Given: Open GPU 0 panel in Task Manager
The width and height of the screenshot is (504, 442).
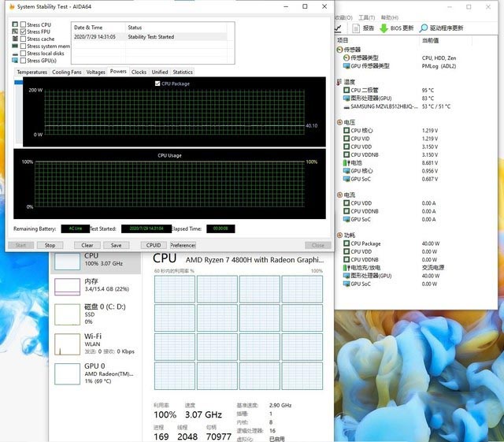Looking at the screenshot, I should [x=95, y=373].
